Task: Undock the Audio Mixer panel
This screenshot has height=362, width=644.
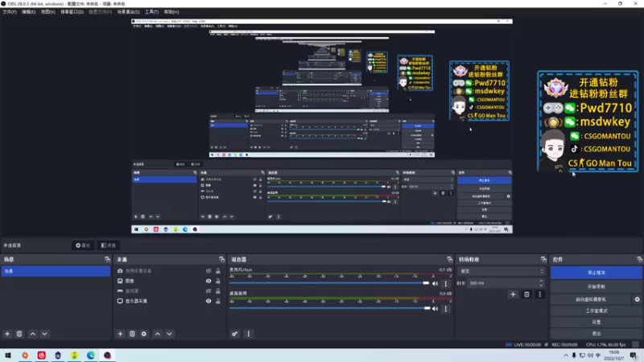Action: pyautogui.click(x=449, y=259)
